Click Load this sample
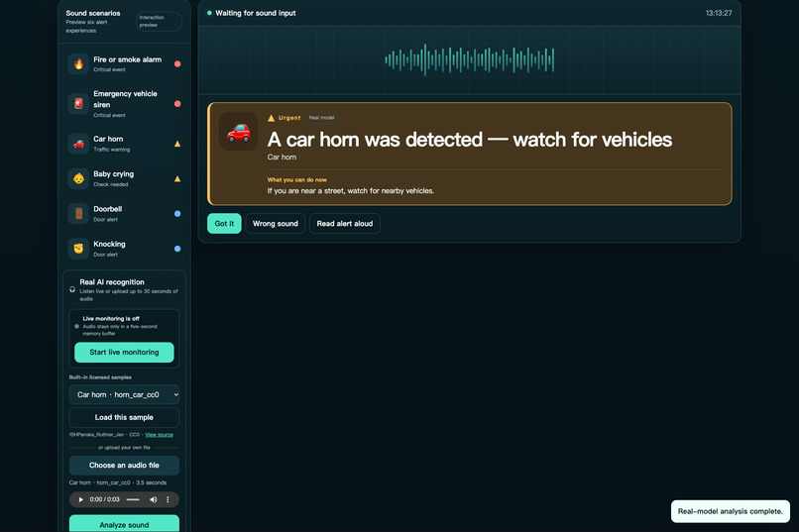This screenshot has height=532, width=799. [x=124, y=417]
